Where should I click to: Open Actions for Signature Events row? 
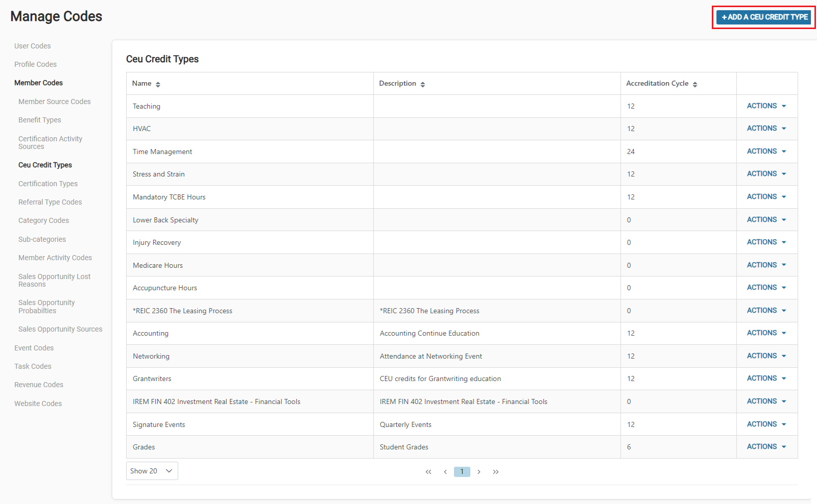766,424
